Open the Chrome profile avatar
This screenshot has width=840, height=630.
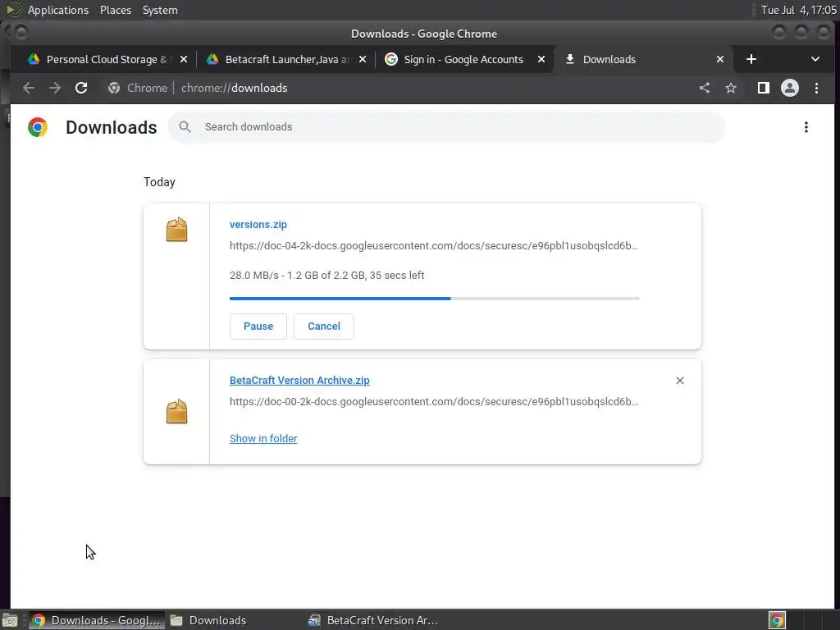[x=790, y=88]
